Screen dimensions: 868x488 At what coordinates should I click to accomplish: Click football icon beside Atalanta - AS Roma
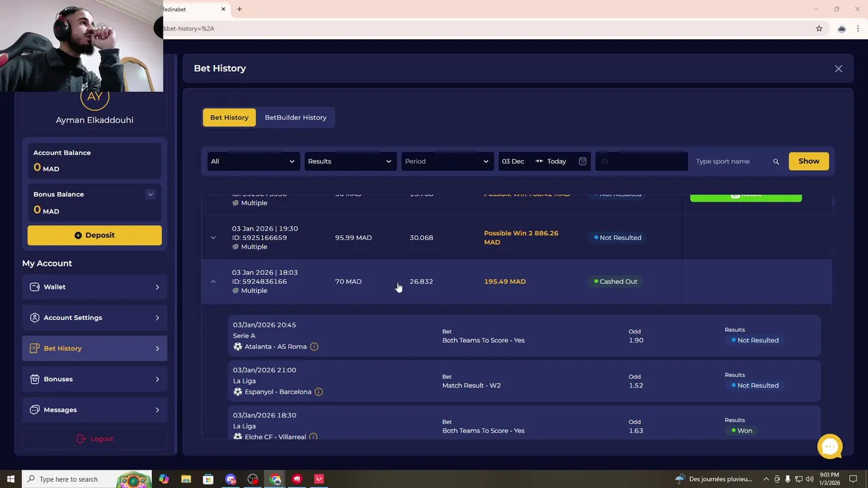tap(237, 346)
